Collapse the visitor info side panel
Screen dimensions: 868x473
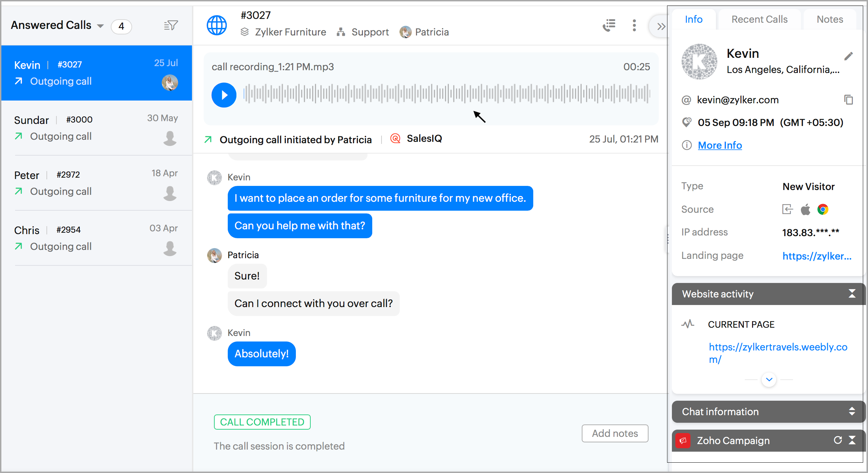click(661, 26)
